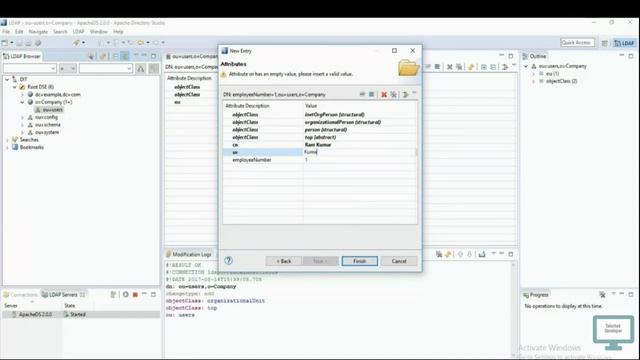Expand the ou=config node
The width and height of the screenshot is (640, 360).
[x=22, y=117]
